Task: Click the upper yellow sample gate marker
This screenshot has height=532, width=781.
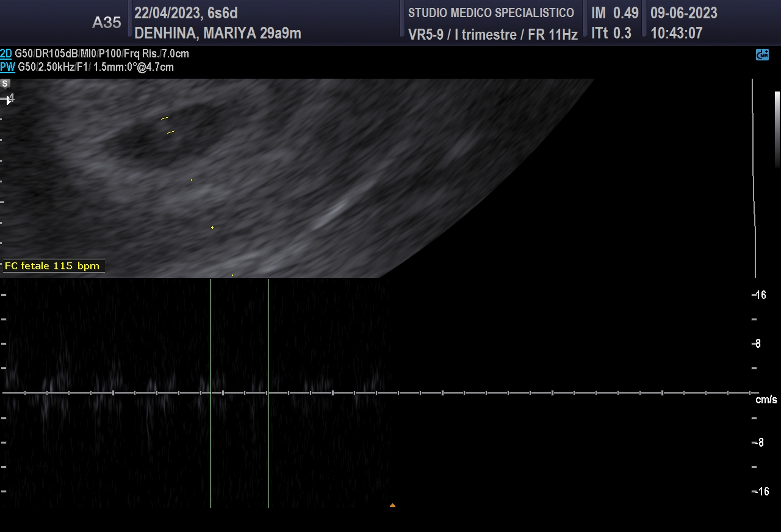Action: (164, 118)
